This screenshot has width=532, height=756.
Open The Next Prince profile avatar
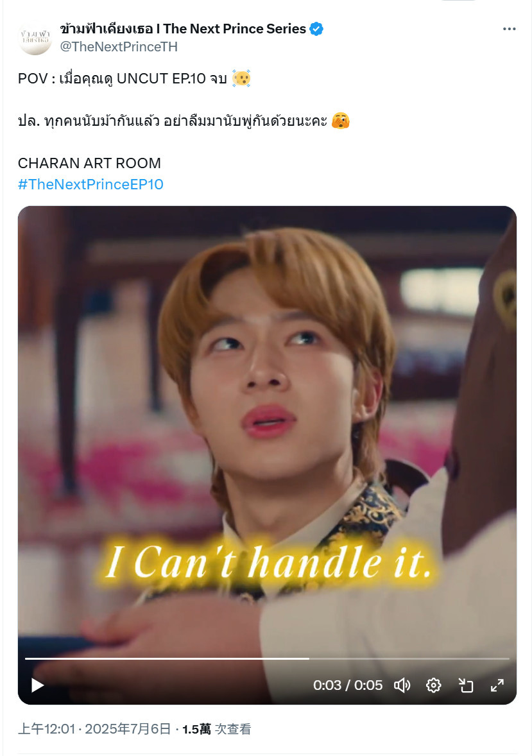coord(35,37)
